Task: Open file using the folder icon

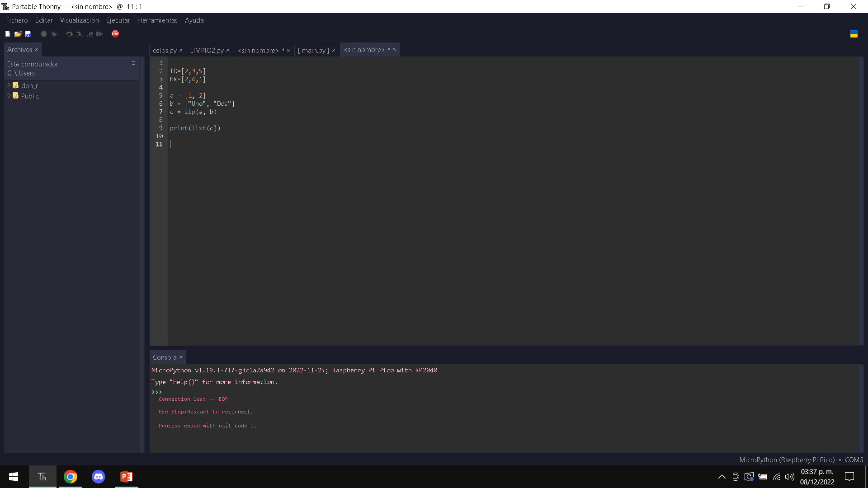Action: [18, 34]
